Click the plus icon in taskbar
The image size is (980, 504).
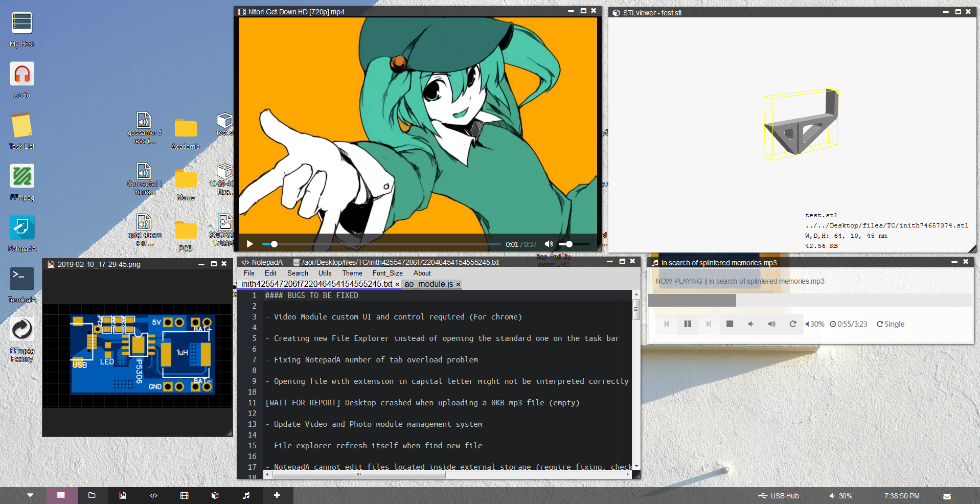pyautogui.click(x=277, y=495)
